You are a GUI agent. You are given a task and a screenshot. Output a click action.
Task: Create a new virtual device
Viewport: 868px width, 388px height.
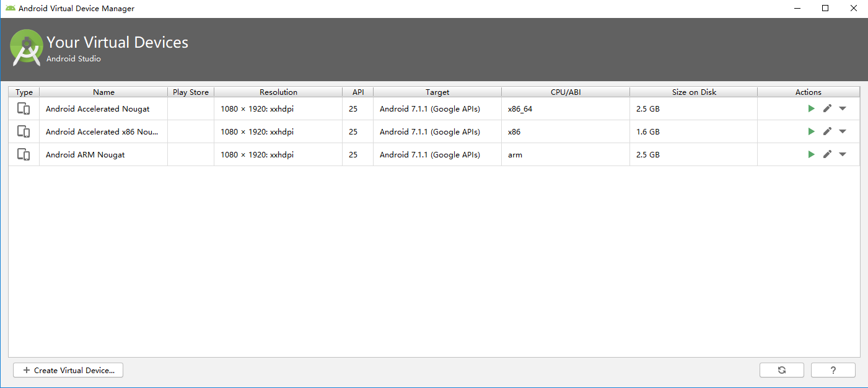pyautogui.click(x=68, y=370)
